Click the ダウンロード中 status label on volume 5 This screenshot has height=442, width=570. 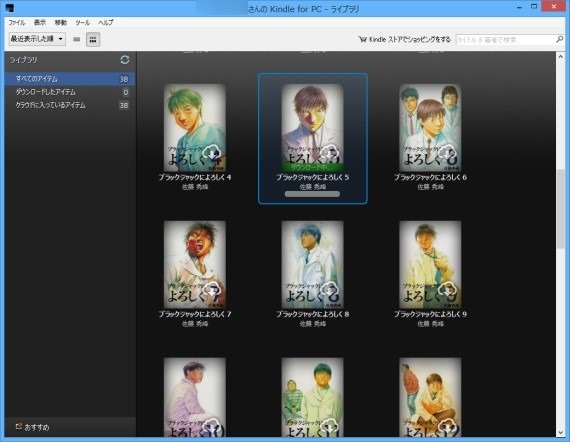tap(312, 168)
